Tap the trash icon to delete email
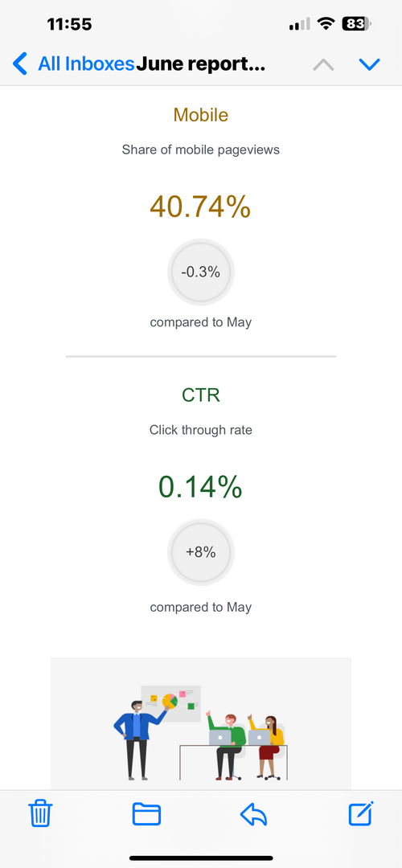402x868 pixels. (41, 813)
